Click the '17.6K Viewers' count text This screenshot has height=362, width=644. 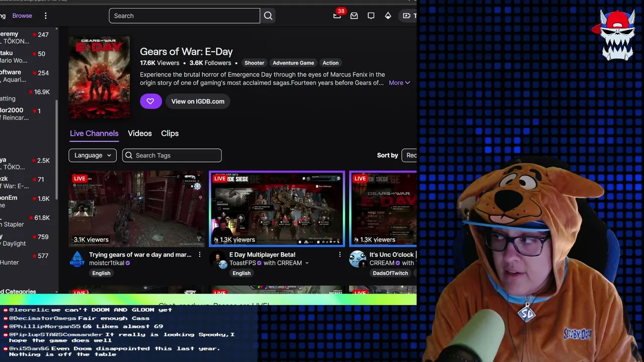[159, 63]
